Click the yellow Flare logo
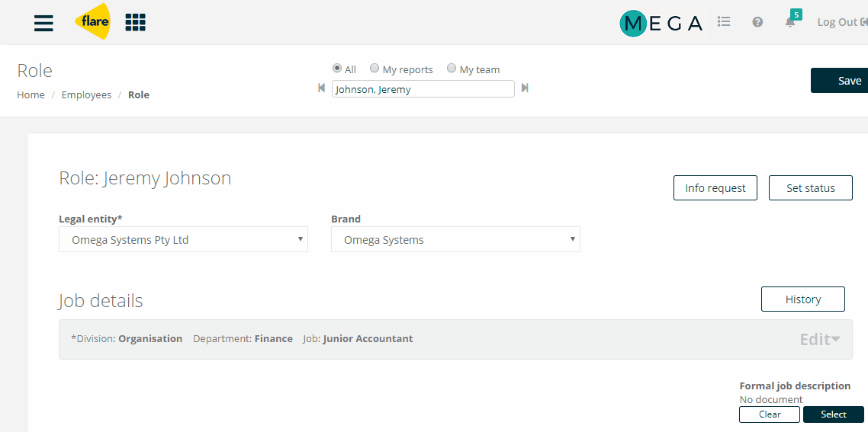This screenshot has width=868, height=432. pyautogui.click(x=92, y=21)
